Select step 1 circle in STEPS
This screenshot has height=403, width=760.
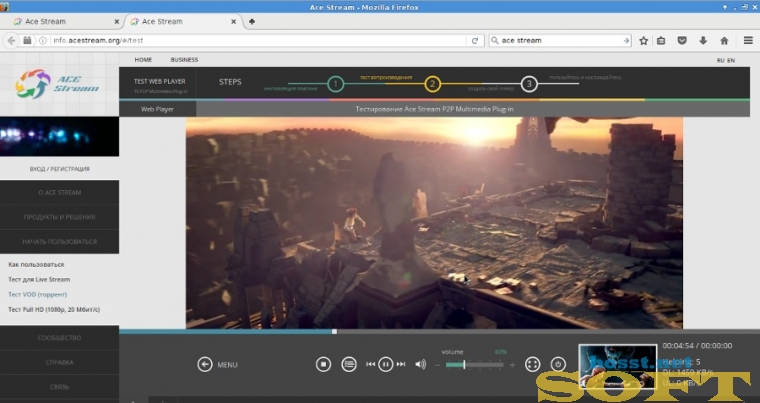pos(335,84)
